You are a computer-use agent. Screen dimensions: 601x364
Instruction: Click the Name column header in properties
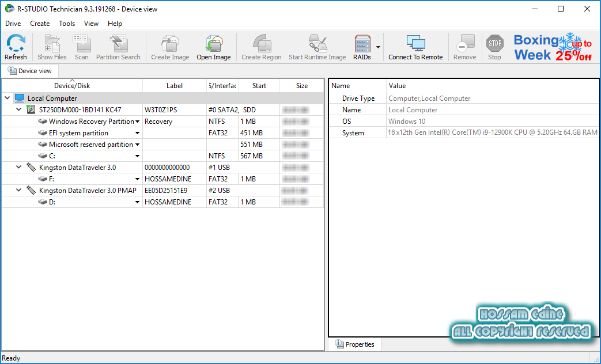point(358,85)
